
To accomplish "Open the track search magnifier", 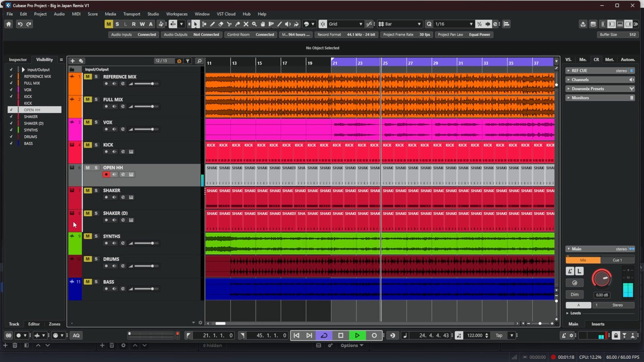I will (199, 61).
